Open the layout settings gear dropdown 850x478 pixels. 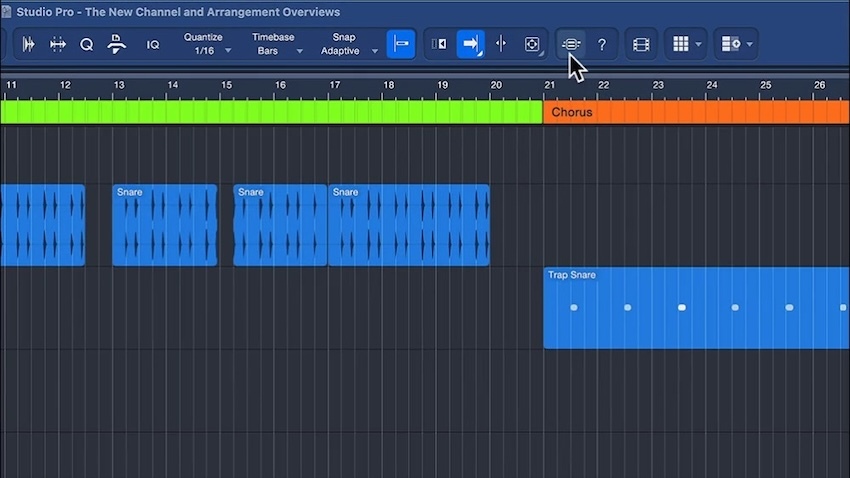tap(737, 44)
